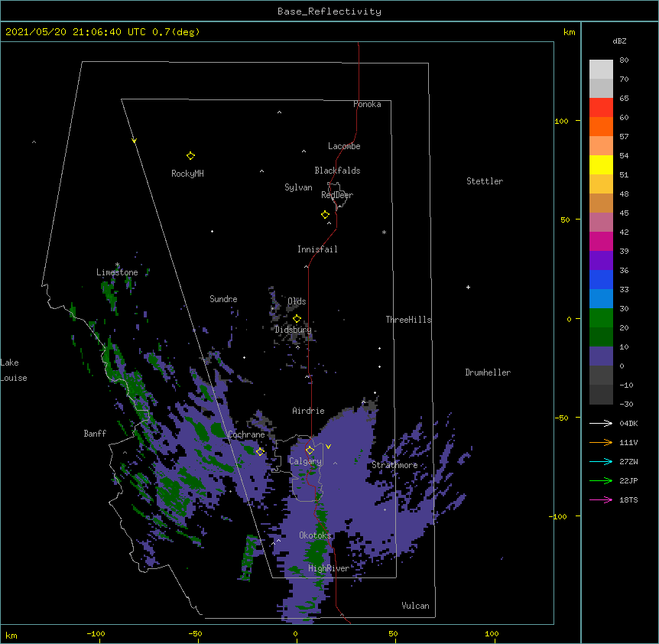Click the 111V legend label
Viewport: 659px width, 644px height.
click(x=628, y=442)
